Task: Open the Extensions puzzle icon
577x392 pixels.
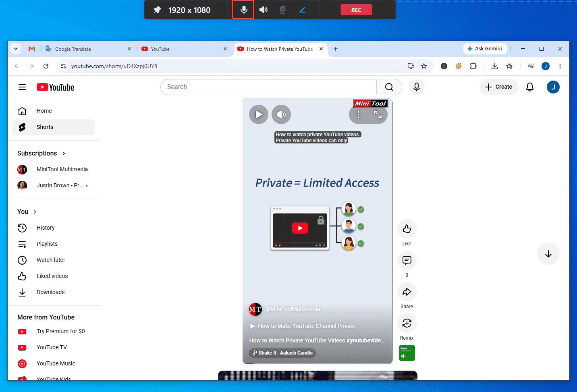Action: click(473, 66)
